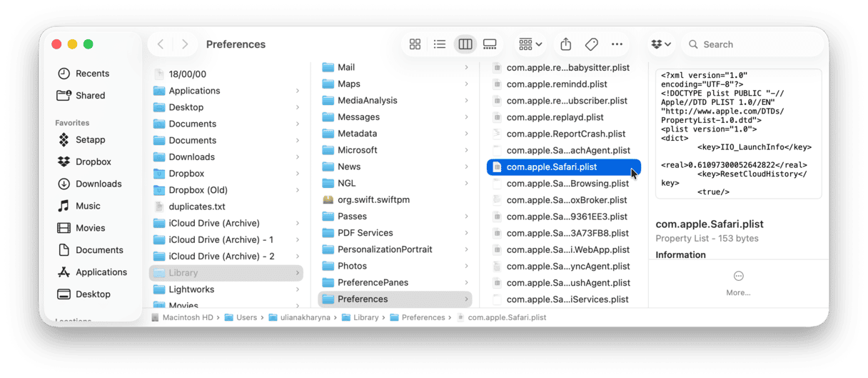Click the Share icon in toolbar

[x=565, y=44]
